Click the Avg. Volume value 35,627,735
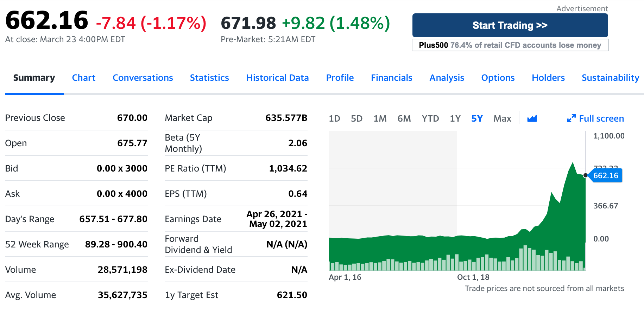The width and height of the screenshot is (644, 329). pos(122,295)
